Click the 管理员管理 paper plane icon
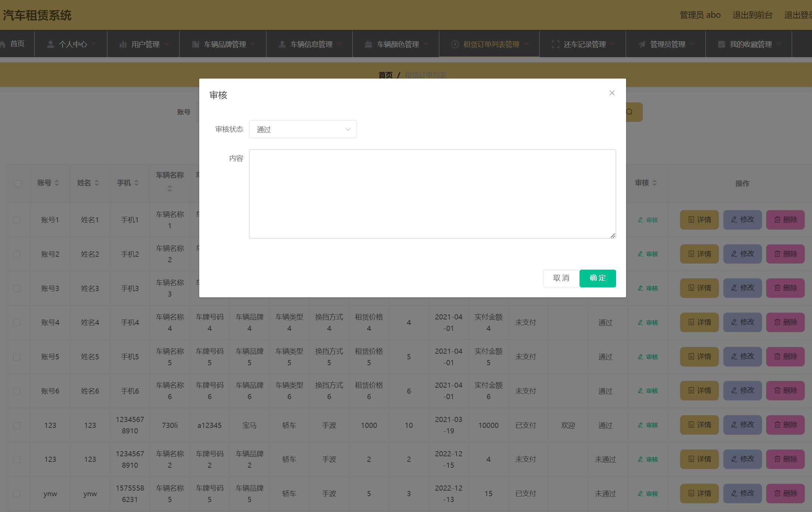The width and height of the screenshot is (812, 512). tap(642, 44)
